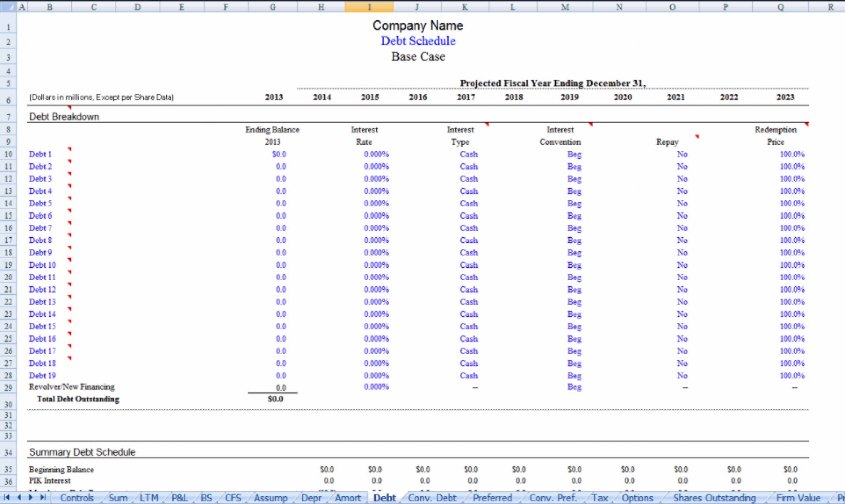Select column G header
The width and height of the screenshot is (845, 504).
coord(273,7)
